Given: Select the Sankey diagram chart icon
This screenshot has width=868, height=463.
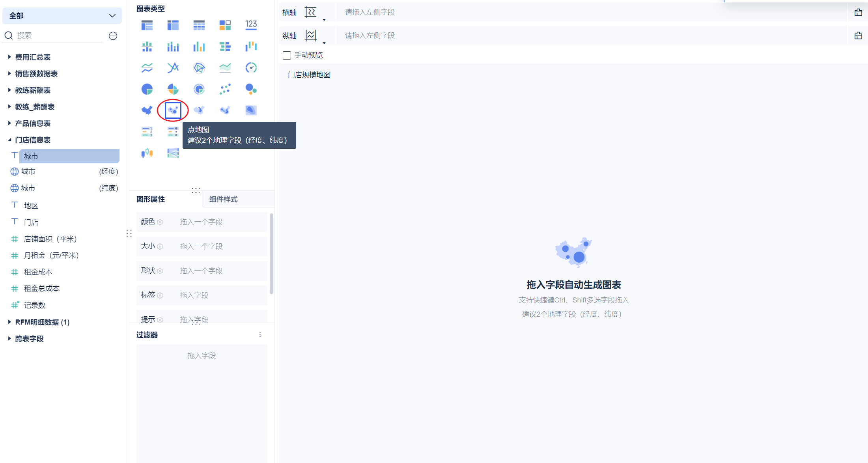Looking at the screenshot, I should (x=173, y=153).
